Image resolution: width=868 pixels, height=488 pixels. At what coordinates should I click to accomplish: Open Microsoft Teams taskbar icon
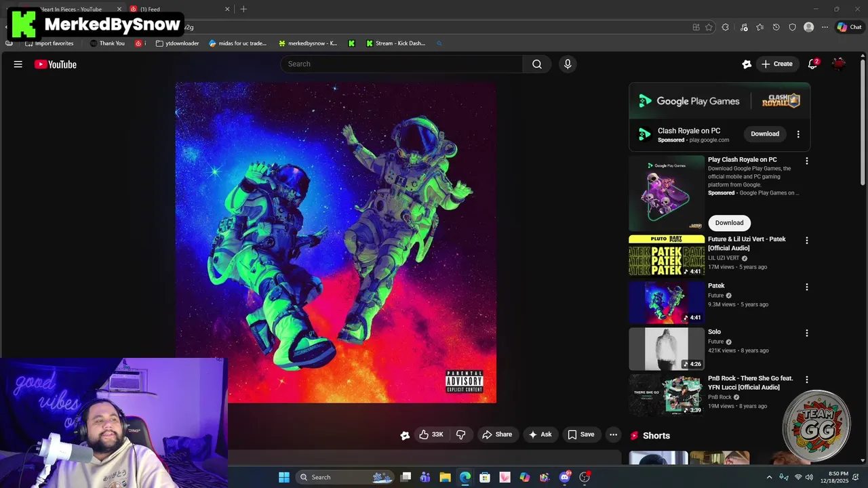click(425, 477)
